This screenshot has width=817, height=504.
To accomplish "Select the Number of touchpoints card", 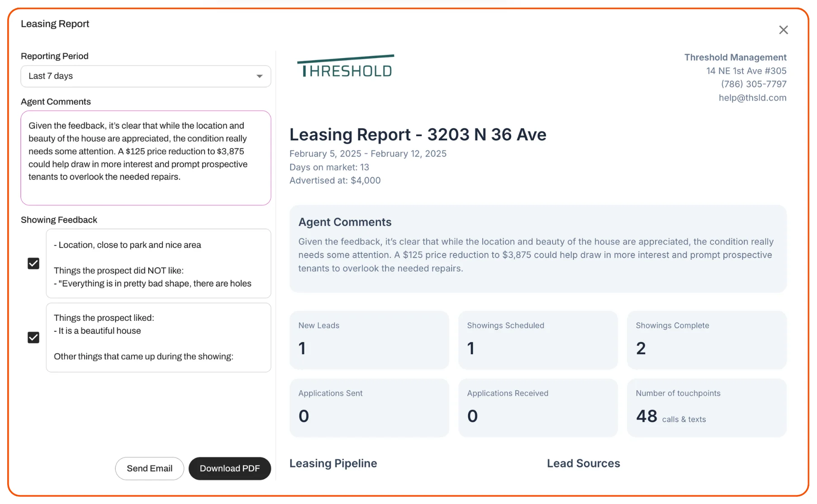I will (706, 407).
